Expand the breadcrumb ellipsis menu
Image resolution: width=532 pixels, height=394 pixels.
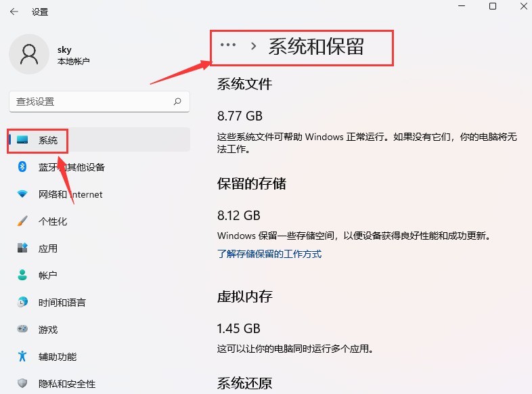(x=228, y=45)
